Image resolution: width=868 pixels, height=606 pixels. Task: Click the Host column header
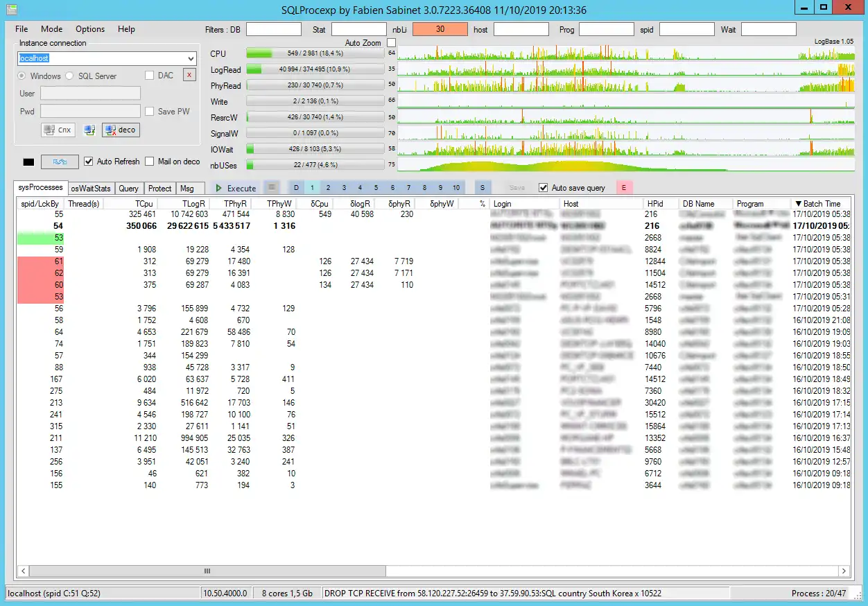click(x=602, y=204)
